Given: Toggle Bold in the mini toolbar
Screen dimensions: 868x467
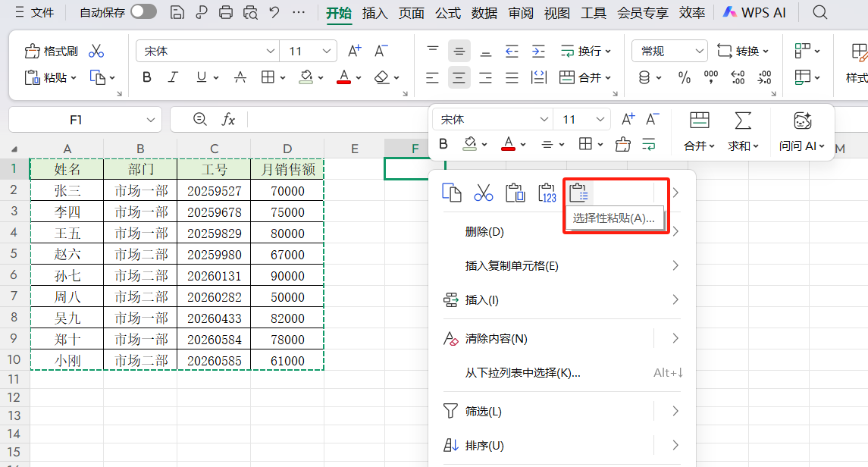Looking at the screenshot, I should [x=443, y=143].
